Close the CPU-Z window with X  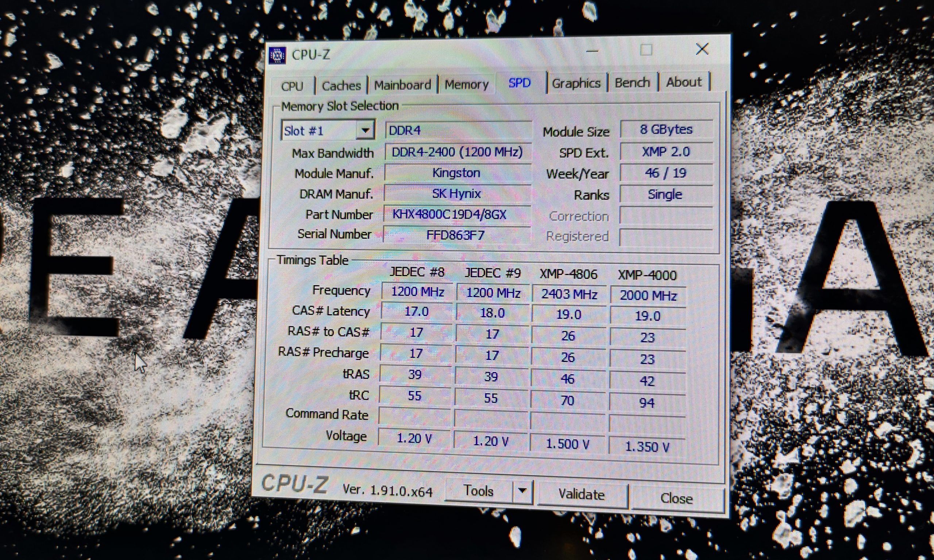(x=702, y=49)
